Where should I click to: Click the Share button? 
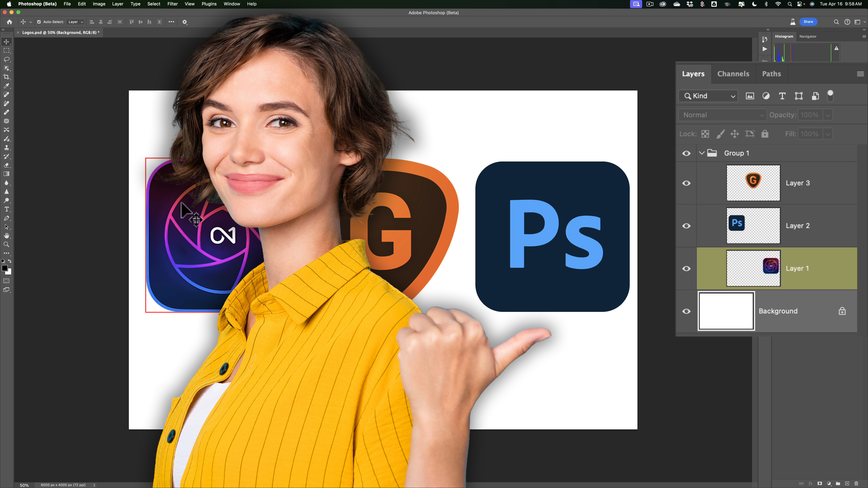coord(808,22)
